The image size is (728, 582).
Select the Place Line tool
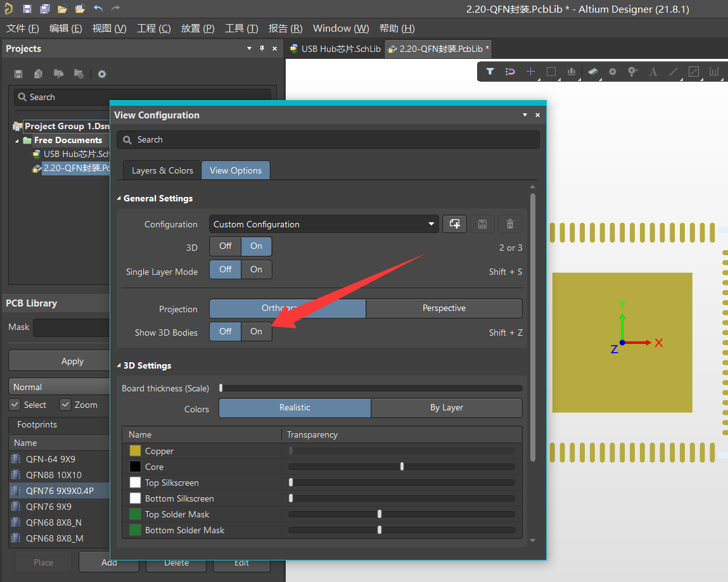[674, 72]
